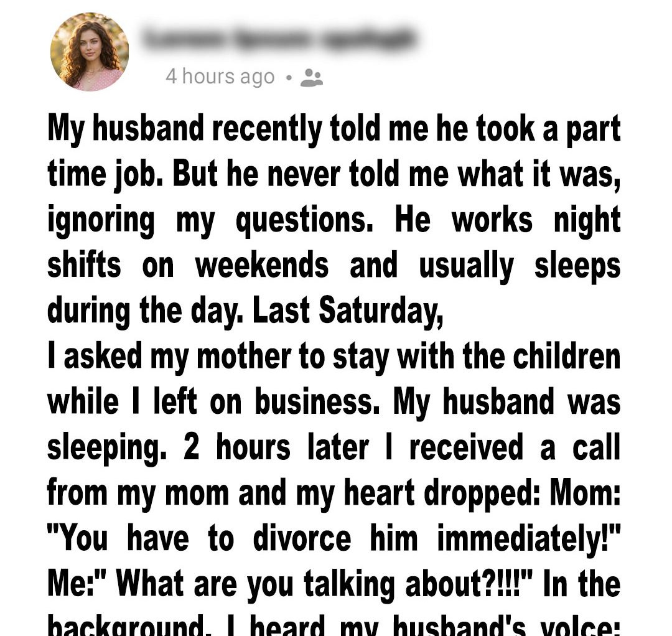Open the "4 hours ago" timestamp link
Image resolution: width=672 pixels, height=636 pixels.
pos(220,77)
